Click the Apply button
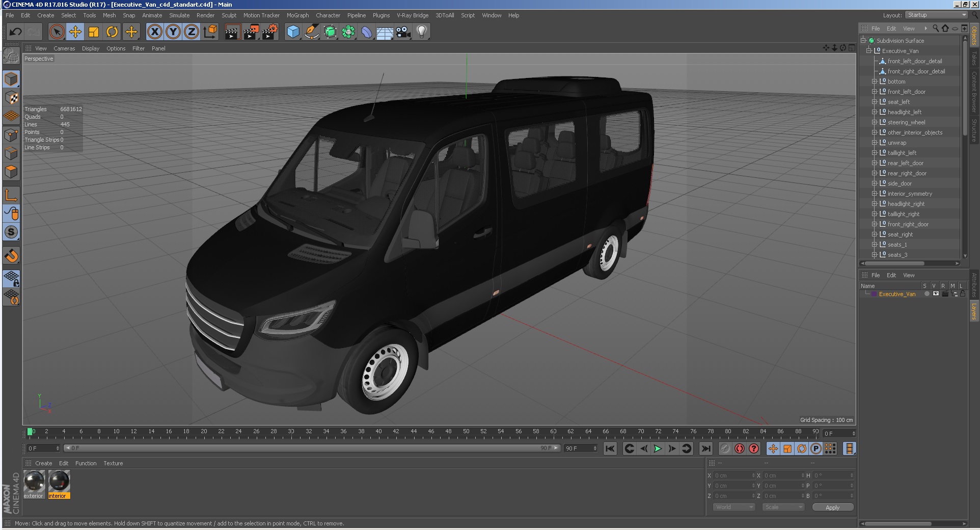This screenshot has width=980, height=530. point(833,507)
